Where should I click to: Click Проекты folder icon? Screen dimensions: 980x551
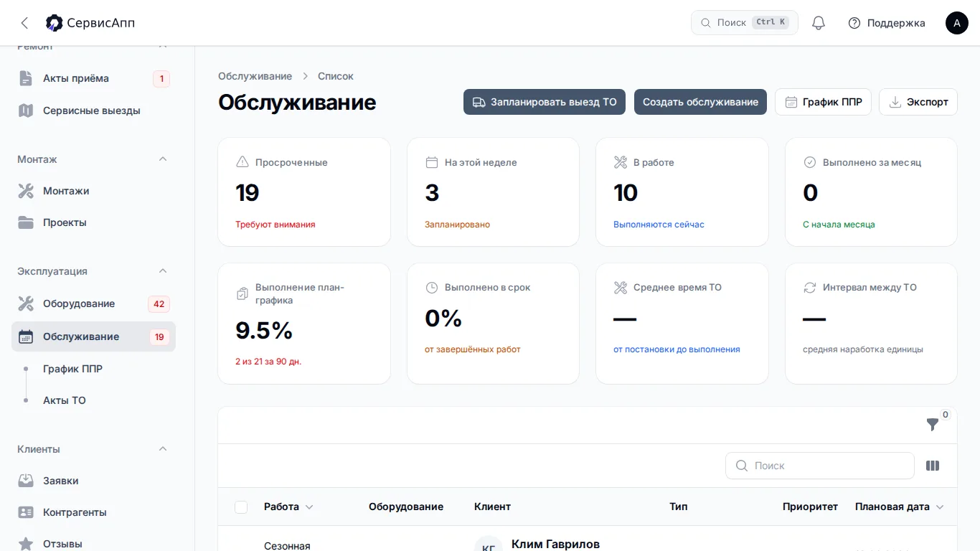(x=26, y=222)
